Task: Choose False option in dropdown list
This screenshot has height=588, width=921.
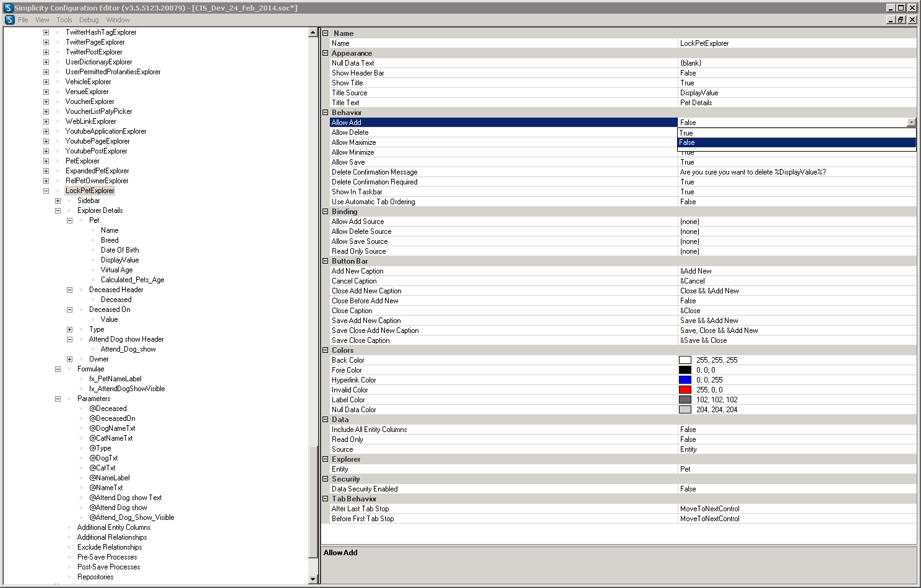Action: pos(687,142)
